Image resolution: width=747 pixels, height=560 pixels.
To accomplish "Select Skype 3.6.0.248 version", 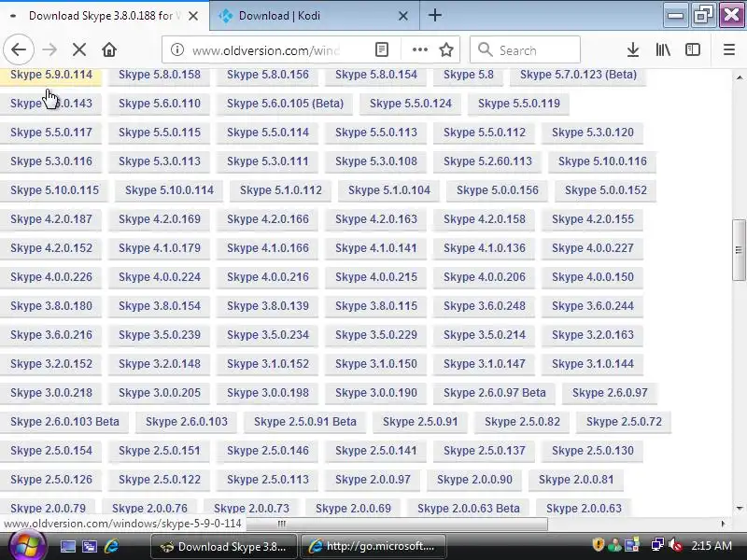I will click(x=484, y=306).
